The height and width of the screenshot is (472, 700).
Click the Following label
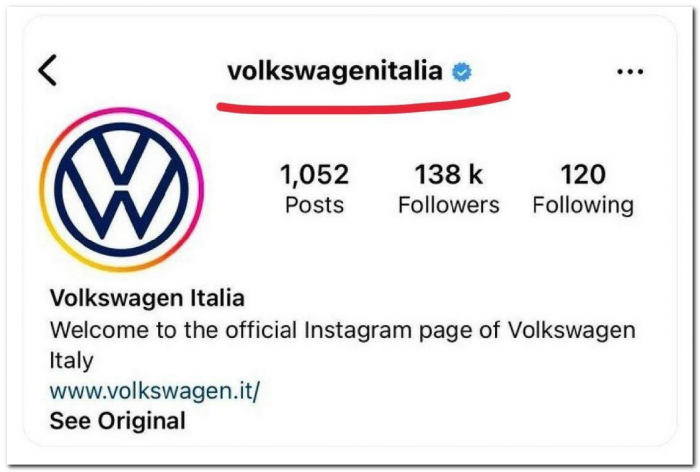click(583, 206)
